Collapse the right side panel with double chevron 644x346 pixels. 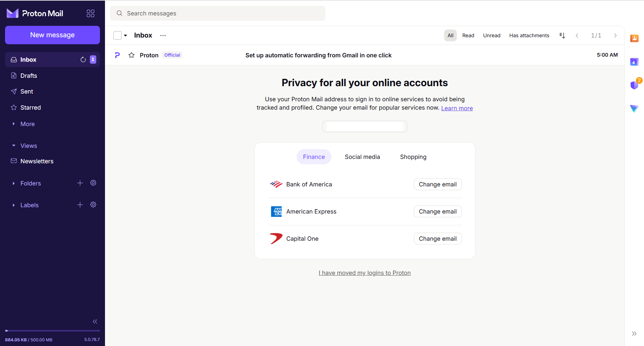[634, 334]
